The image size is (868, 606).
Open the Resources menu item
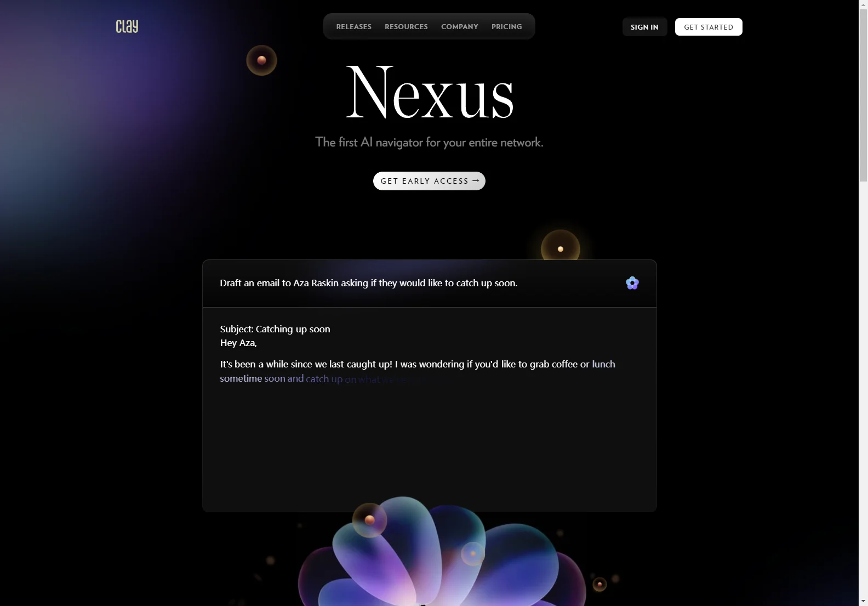tap(406, 26)
